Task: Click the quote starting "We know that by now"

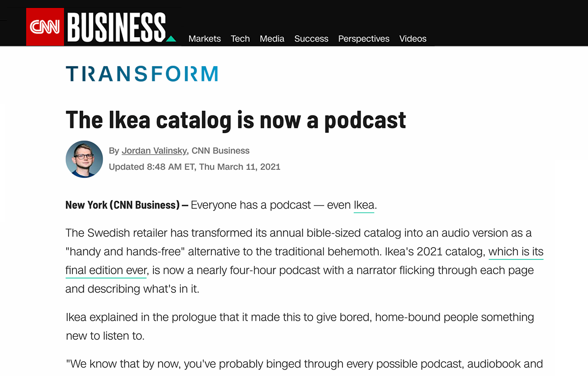Action: 304,364
